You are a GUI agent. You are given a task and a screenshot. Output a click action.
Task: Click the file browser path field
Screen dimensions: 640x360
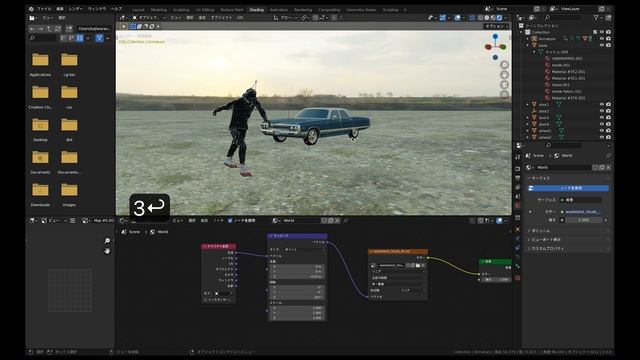(94, 29)
